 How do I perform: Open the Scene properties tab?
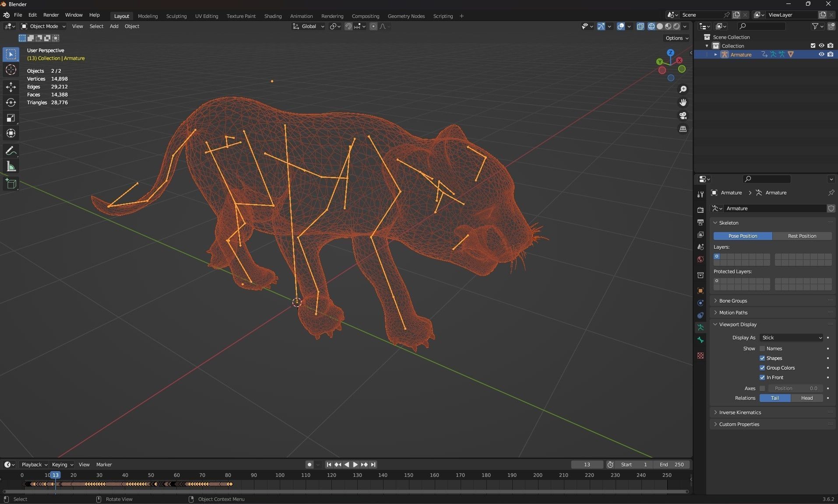[x=701, y=247]
